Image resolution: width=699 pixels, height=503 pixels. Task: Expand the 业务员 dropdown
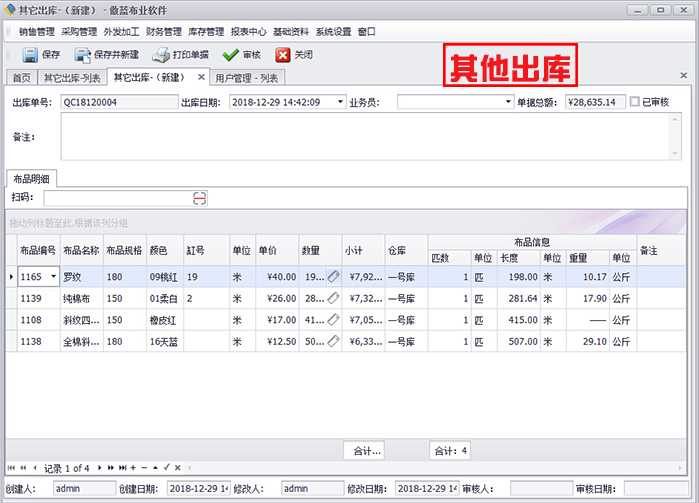tap(507, 102)
